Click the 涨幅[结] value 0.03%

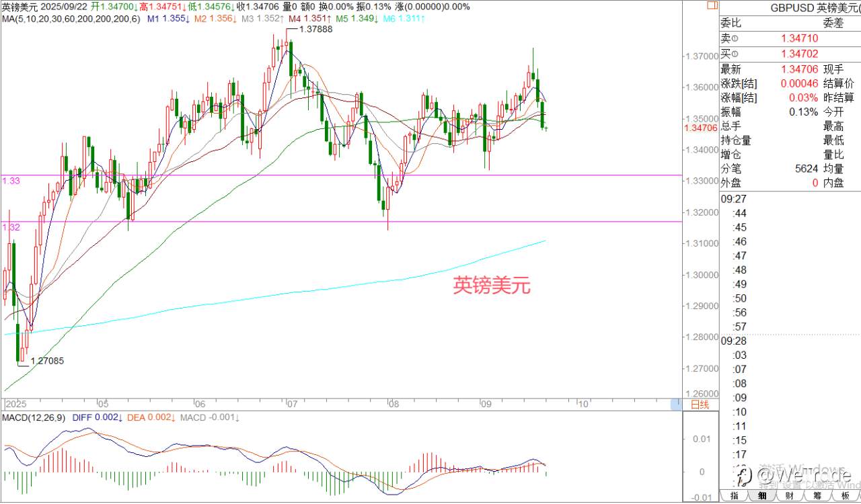[805, 97]
